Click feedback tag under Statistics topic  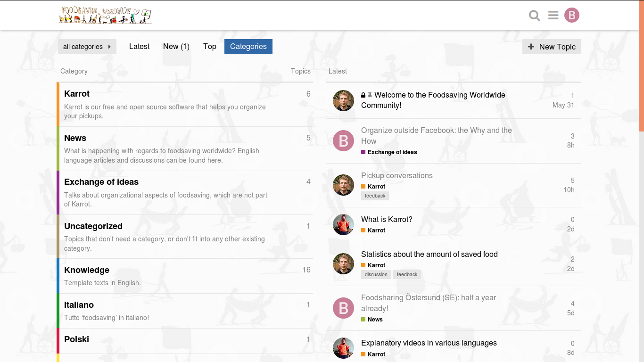click(x=407, y=274)
